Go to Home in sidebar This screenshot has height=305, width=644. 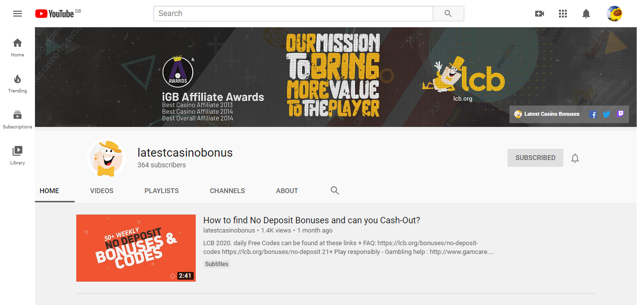[x=17, y=47]
